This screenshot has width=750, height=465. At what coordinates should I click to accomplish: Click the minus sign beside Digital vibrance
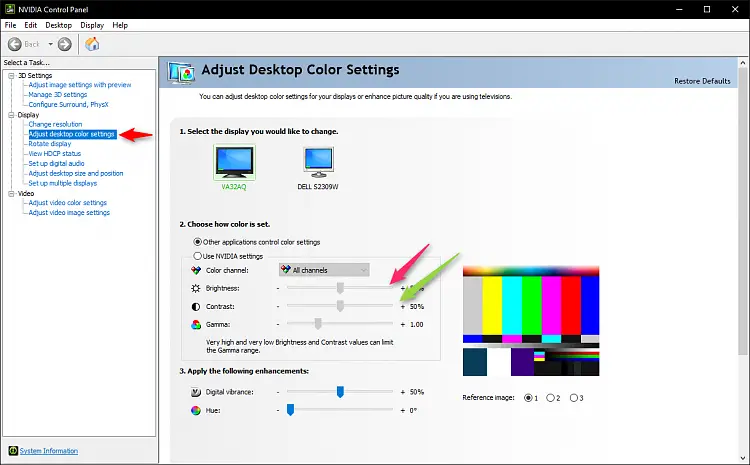(278, 392)
